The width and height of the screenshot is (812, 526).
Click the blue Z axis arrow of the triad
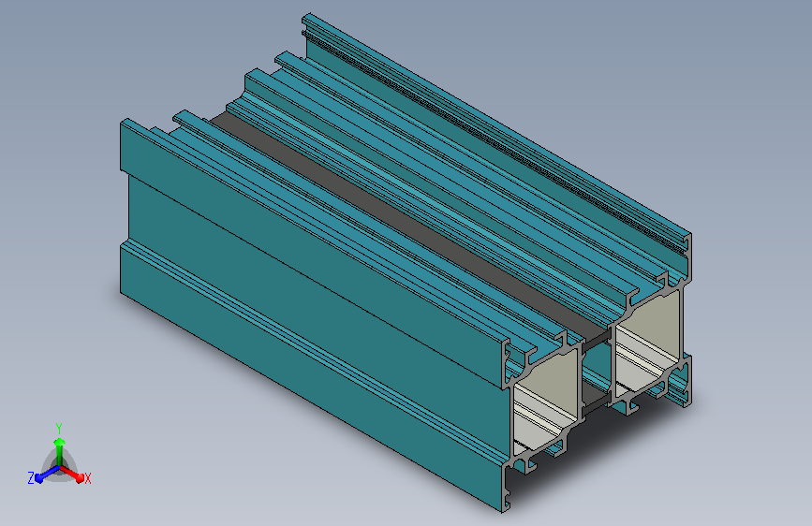(x=48, y=475)
